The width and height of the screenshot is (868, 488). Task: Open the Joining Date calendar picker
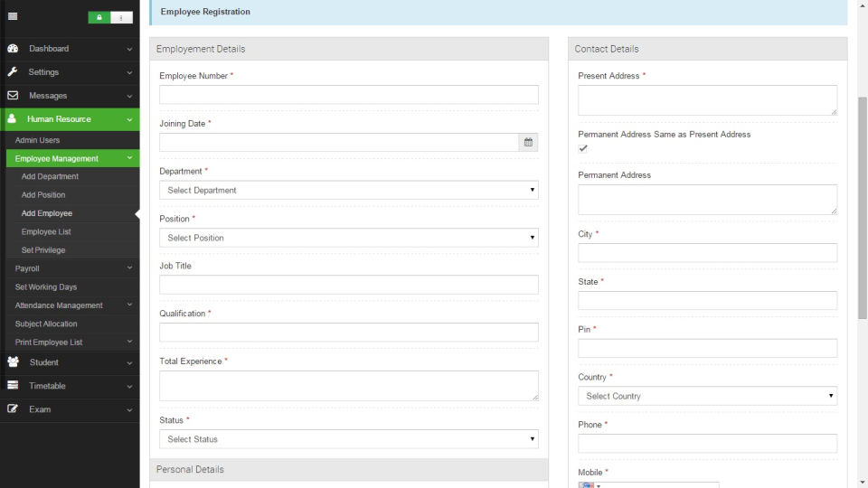(x=528, y=142)
